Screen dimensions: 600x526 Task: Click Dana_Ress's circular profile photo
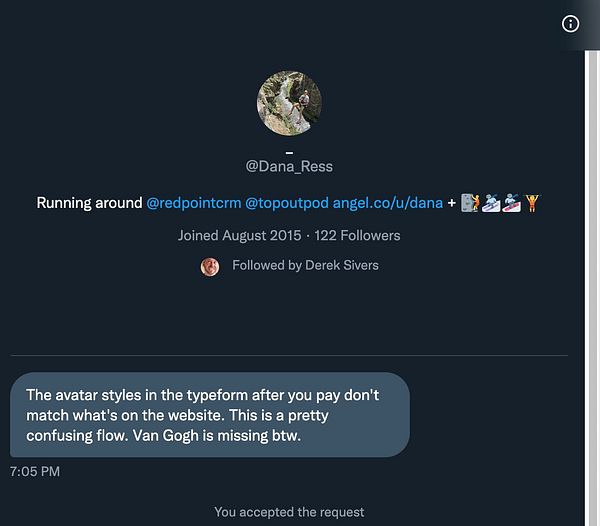tap(289, 104)
